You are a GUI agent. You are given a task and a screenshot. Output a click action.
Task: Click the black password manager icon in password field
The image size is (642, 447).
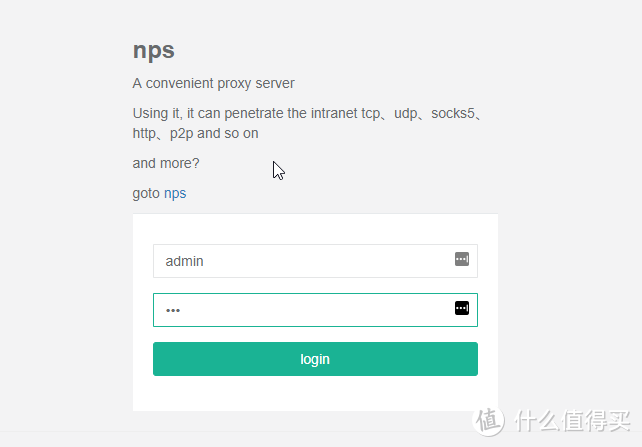tap(462, 308)
